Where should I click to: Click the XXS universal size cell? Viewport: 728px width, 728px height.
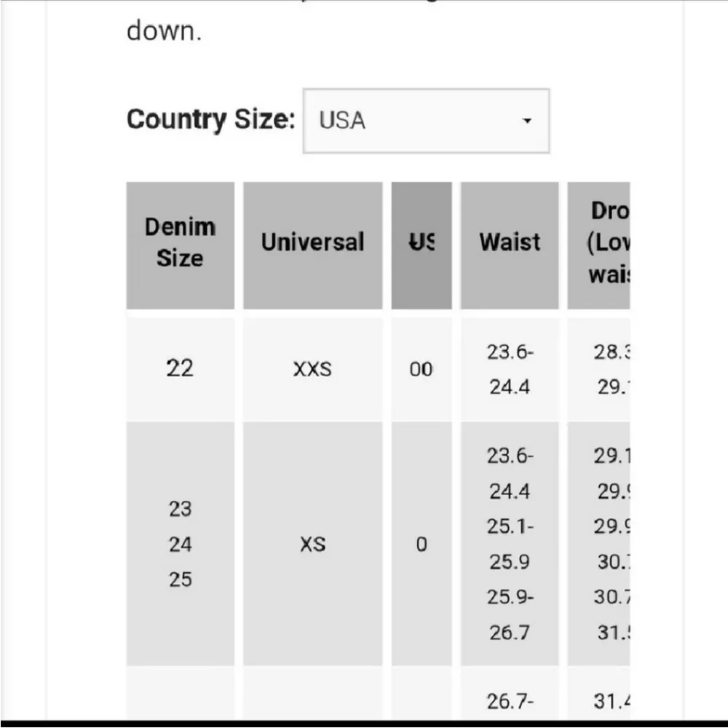312,369
